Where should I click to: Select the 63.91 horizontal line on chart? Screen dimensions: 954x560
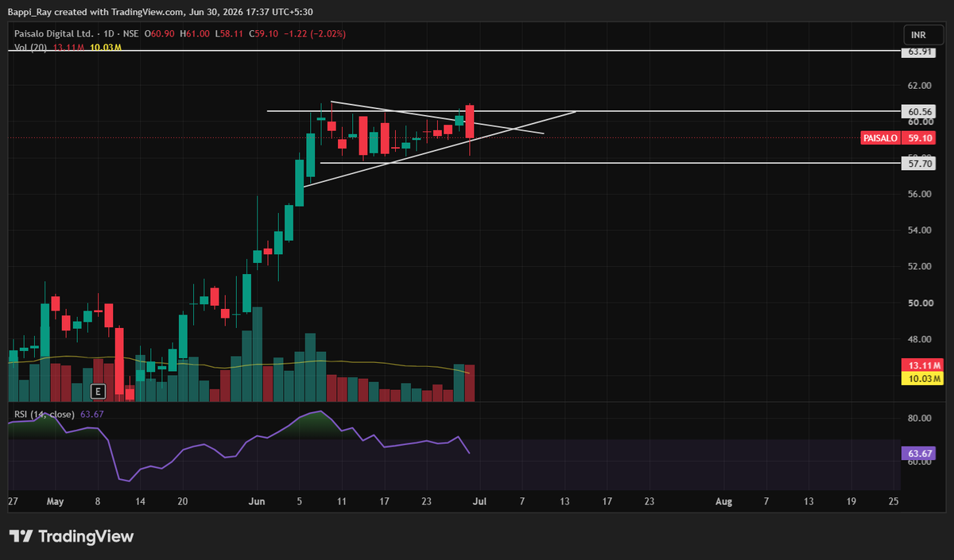click(453, 50)
